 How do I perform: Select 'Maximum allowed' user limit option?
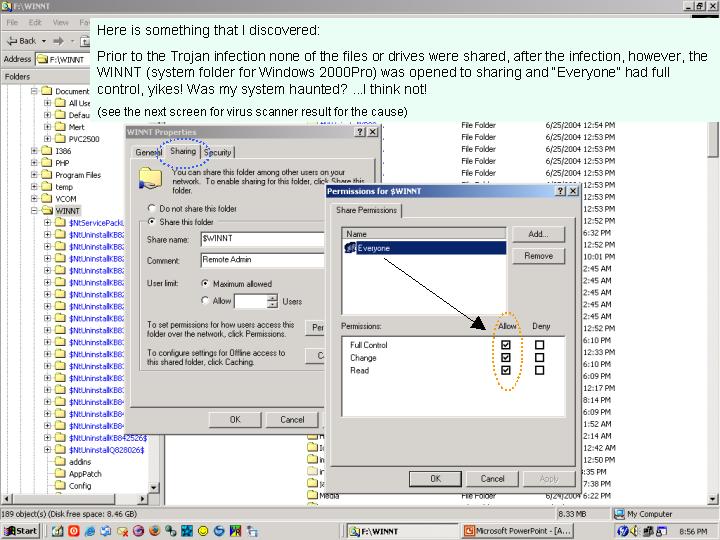[x=205, y=283]
